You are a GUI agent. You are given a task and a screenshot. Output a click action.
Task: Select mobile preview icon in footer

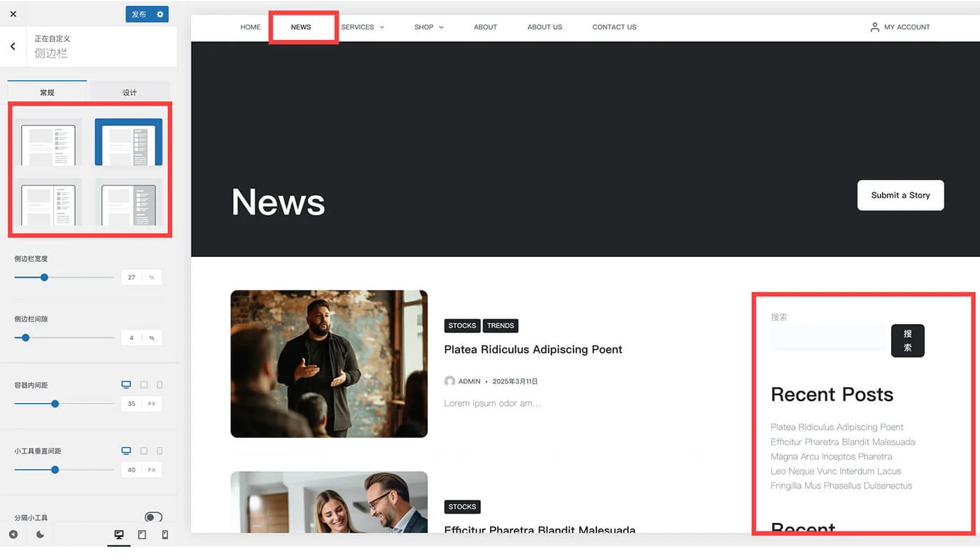tap(165, 535)
